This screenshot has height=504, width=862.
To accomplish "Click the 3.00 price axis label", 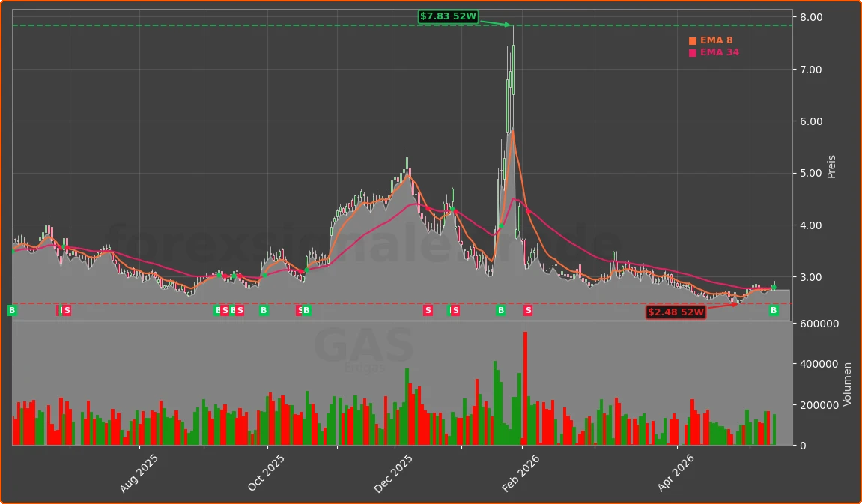I will 811,278.
